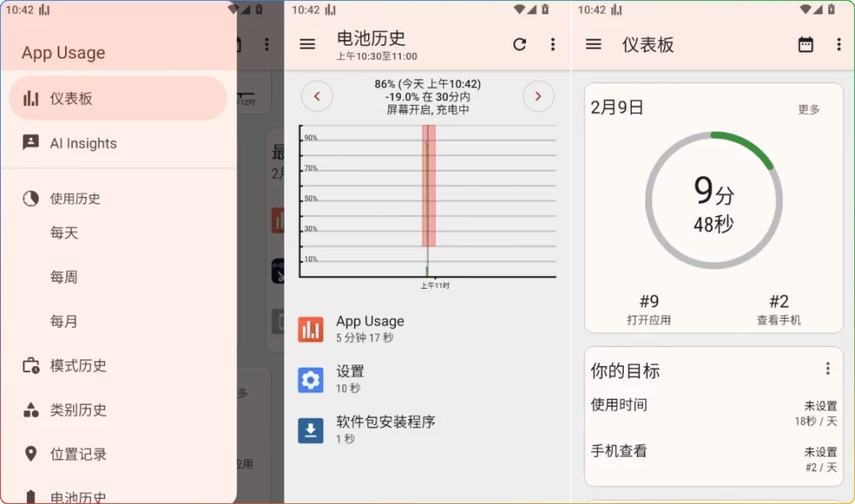Tap the 9分48秒 usage progress ring
855x504 pixels.
click(714, 201)
